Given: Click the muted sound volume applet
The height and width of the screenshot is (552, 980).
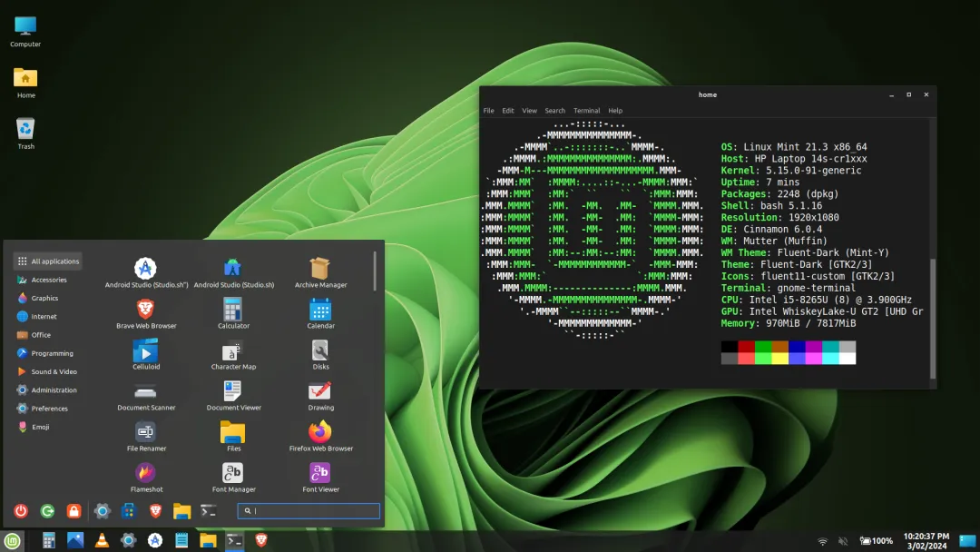Looking at the screenshot, I should tap(843, 541).
